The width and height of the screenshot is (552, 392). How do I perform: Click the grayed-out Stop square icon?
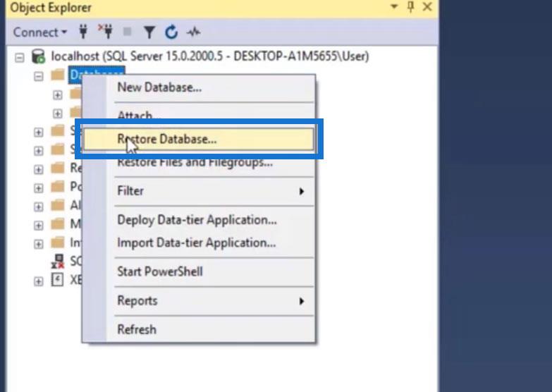tap(127, 32)
